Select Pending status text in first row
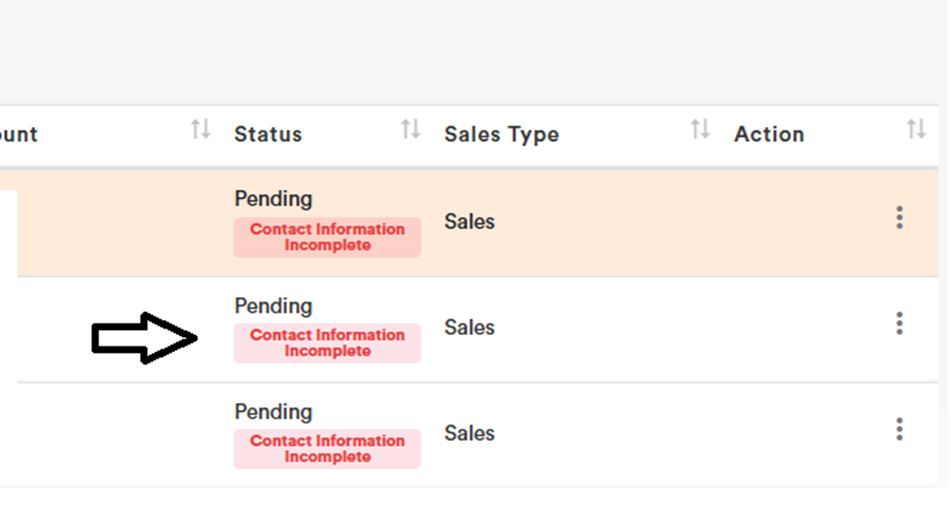This screenshot has height=532, width=951. pyautogui.click(x=274, y=199)
